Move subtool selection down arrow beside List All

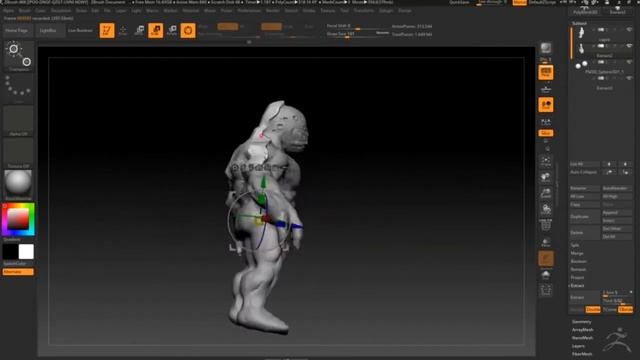click(625, 164)
